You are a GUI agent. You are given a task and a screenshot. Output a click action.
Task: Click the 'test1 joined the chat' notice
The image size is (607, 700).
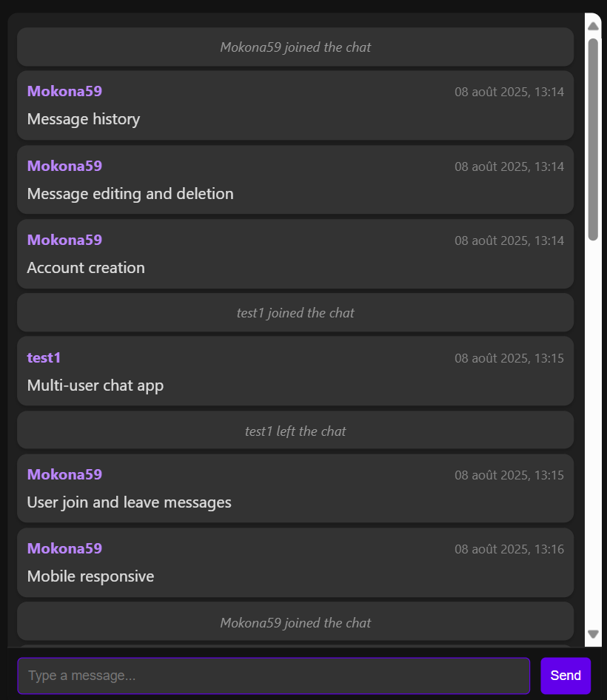[295, 312]
